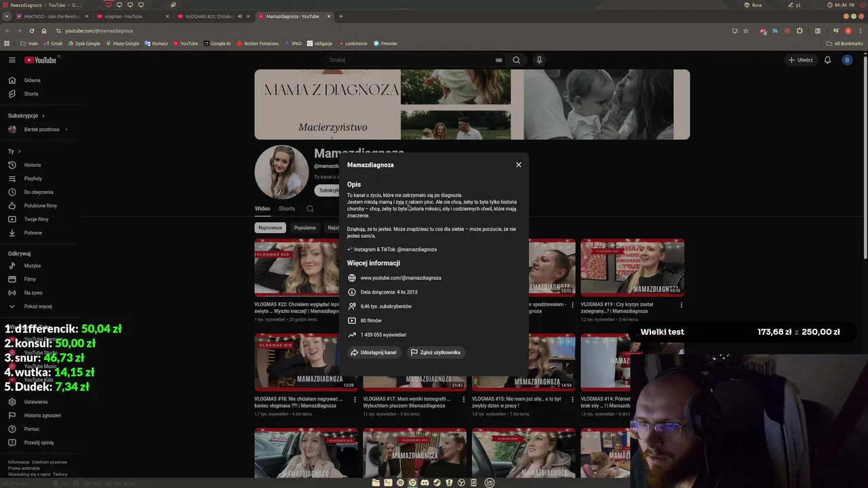Click Udostępnij kanał button
This screenshot has height=488, width=868.
(x=373, y=352)
